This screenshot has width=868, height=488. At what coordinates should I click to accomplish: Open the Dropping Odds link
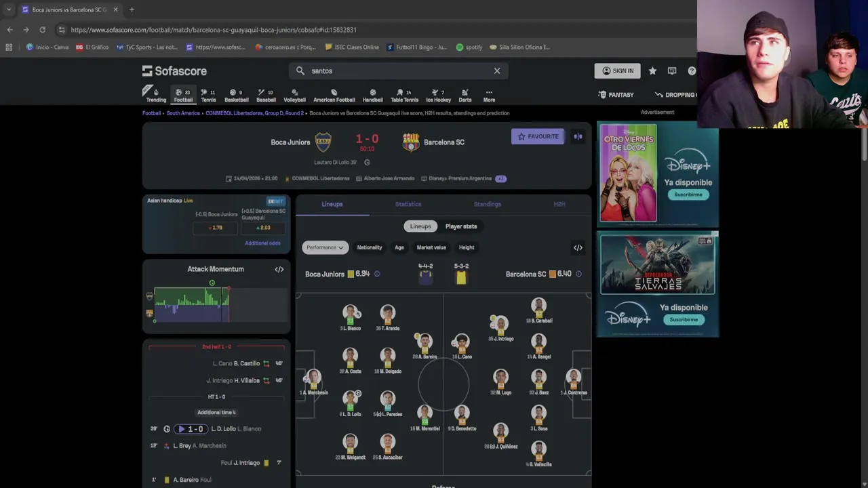(x=676, y=95)
